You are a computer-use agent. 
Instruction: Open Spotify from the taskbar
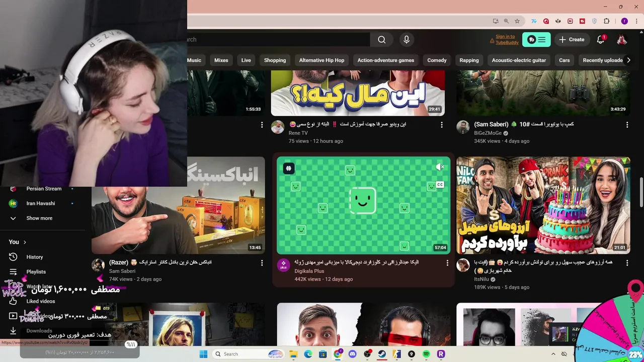(426, 354)
